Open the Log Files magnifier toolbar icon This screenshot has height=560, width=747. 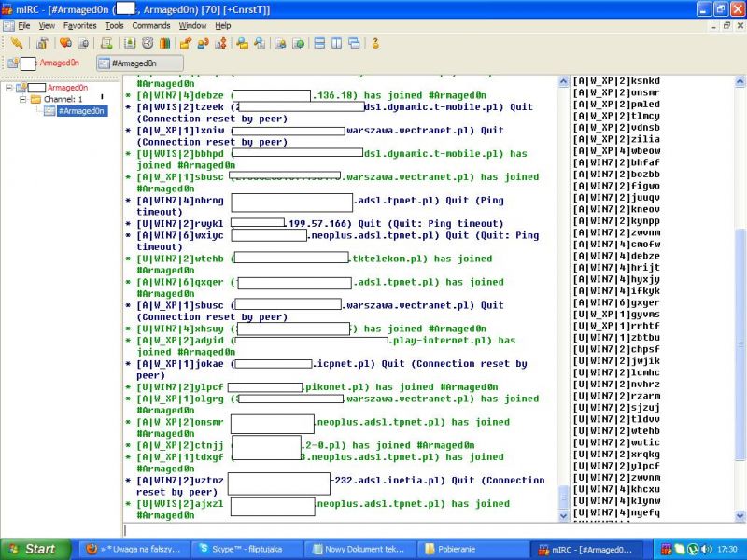(x=260, y=44)
